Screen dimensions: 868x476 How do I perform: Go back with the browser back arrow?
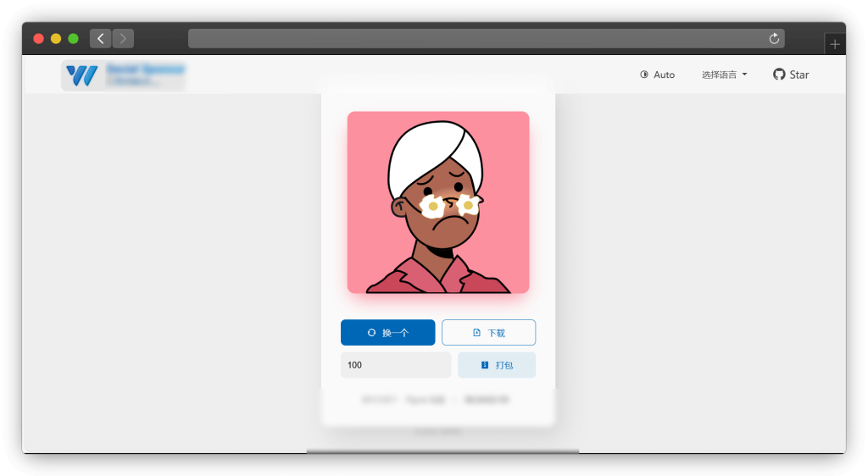pyautogui.click(x=101, y=38)
